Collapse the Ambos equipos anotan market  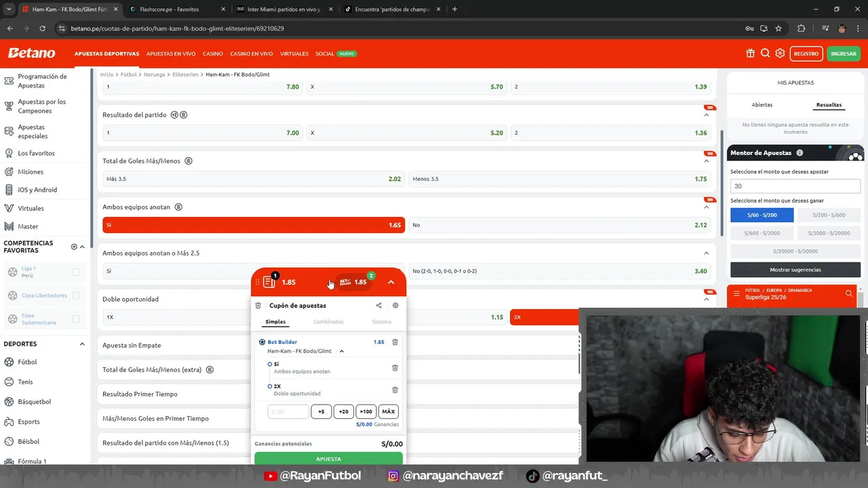(706, 207)
